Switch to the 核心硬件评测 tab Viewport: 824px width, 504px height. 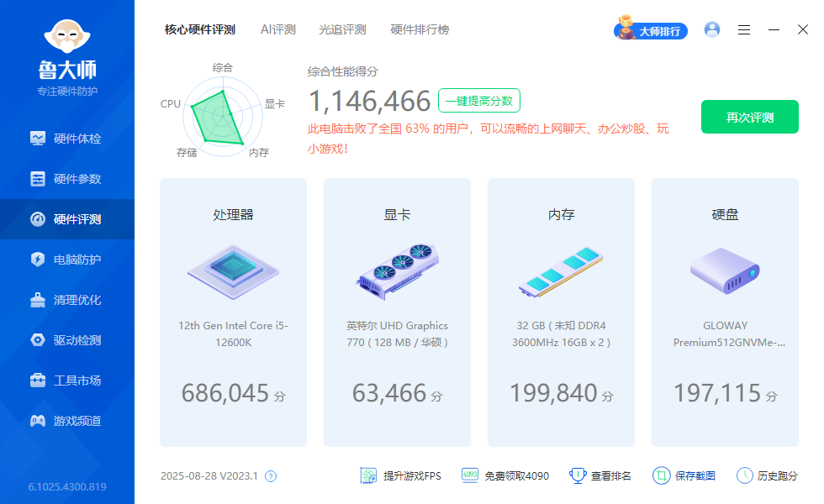[200, 30]
